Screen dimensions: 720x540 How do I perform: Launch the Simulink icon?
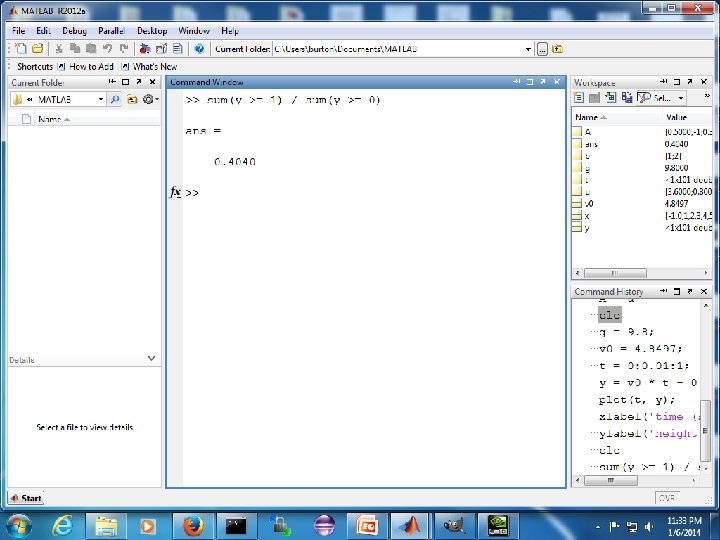(145, 49)
